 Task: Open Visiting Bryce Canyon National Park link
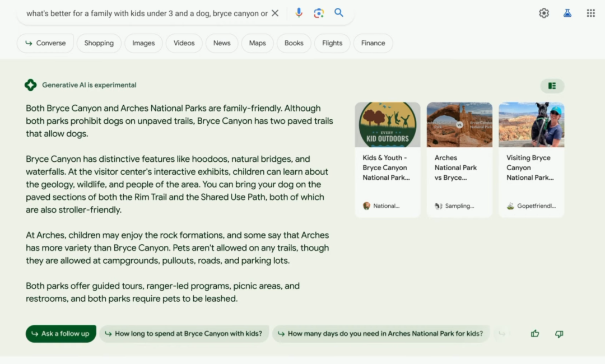pos(530,168)
